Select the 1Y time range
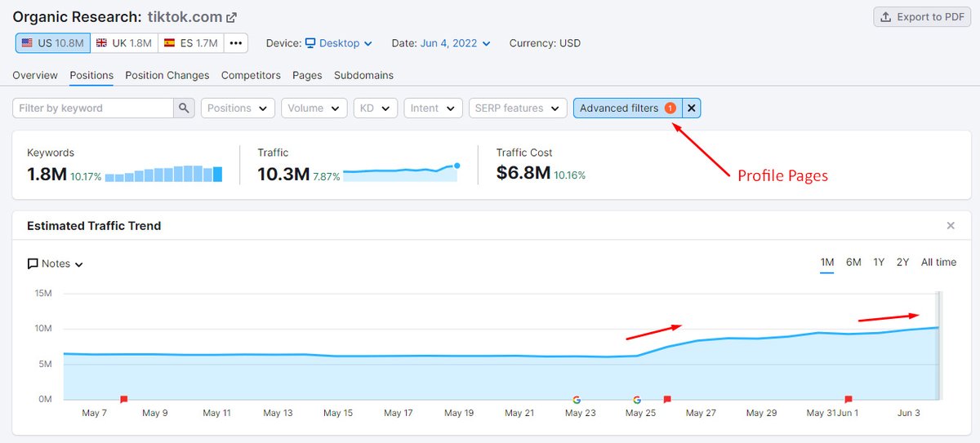Viewport: 980px width, 443px height. pos(879,262)
